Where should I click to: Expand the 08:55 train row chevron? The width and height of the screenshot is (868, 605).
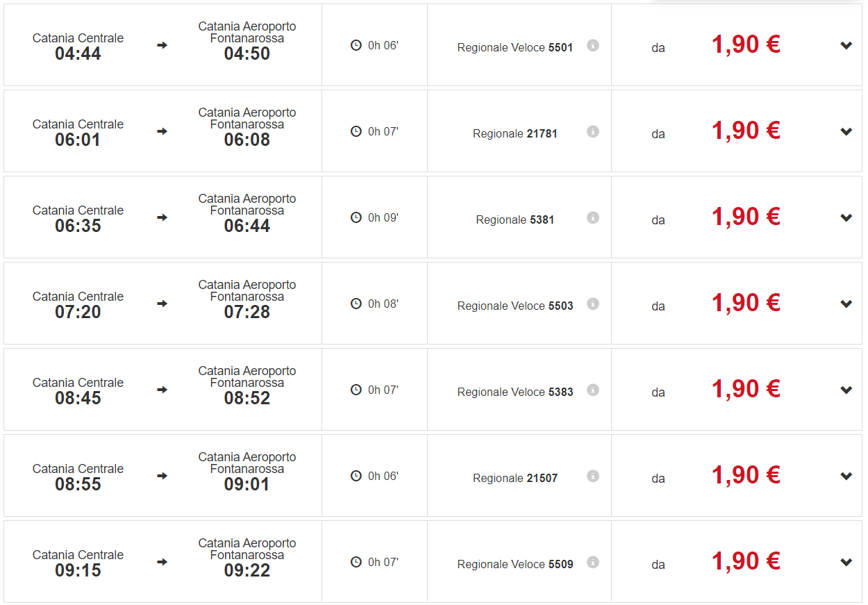coord(846,476)
